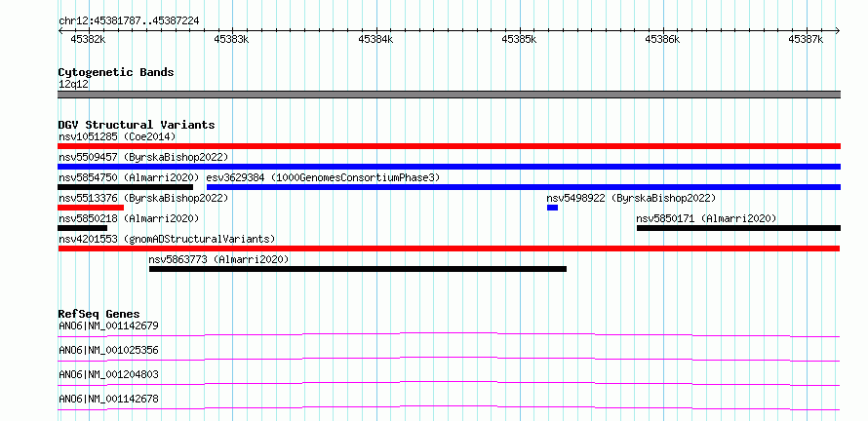Click the nsv5850171 (Almarri2020) label

(x=706, y=218)
